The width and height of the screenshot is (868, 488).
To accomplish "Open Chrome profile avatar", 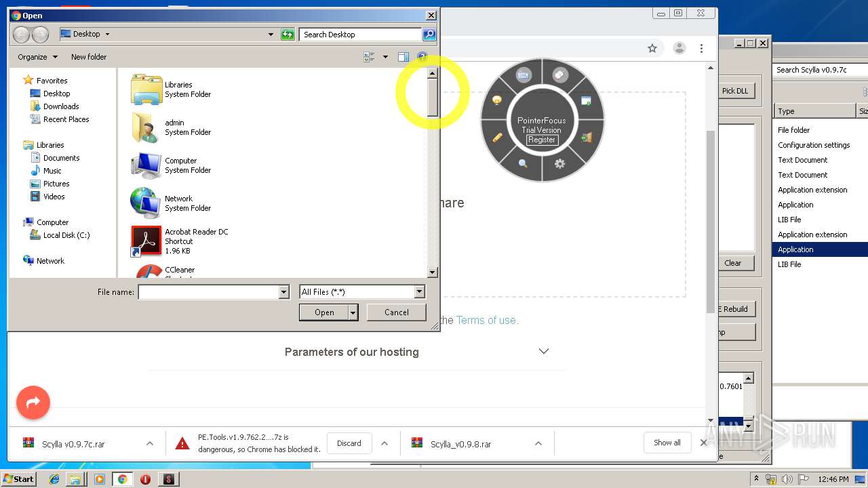I will [679, 48].
